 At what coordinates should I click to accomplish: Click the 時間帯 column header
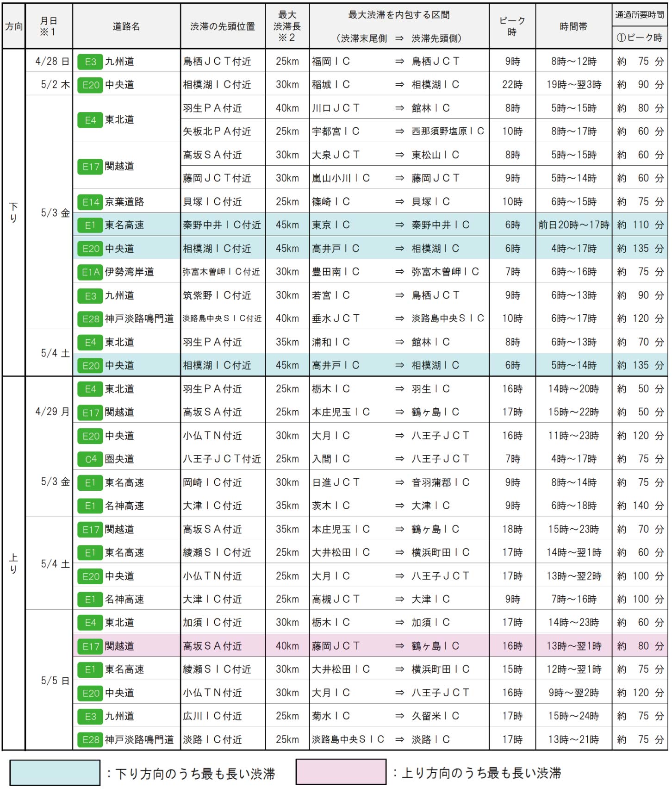pos(573,26)
